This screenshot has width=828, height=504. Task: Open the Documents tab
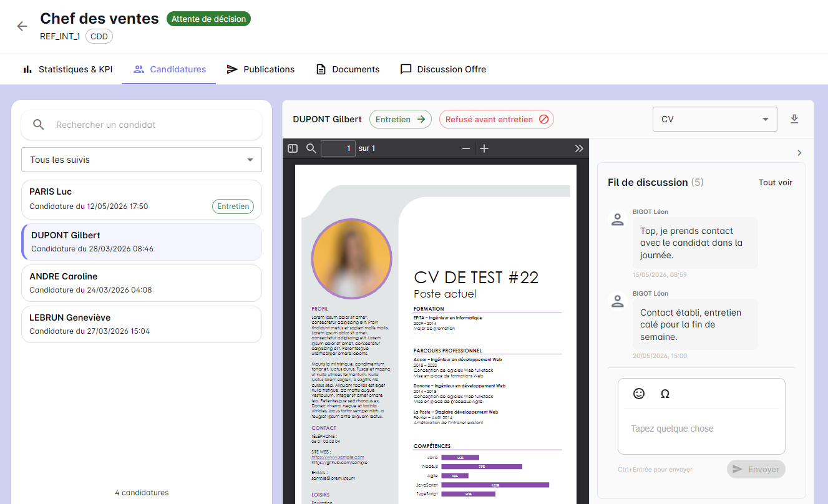(348, 69)
